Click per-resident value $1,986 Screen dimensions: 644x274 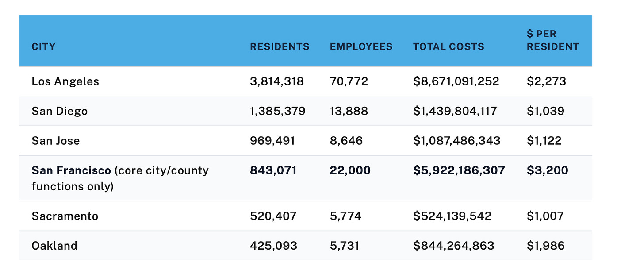(x=545, y=246)
